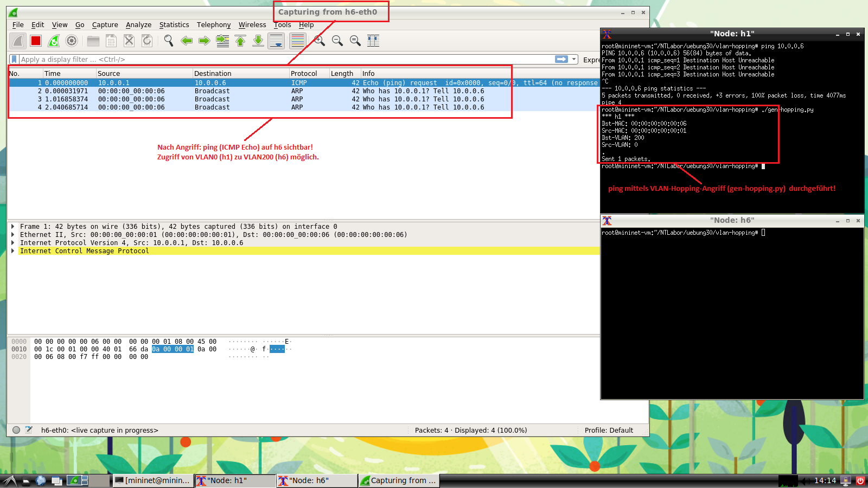This screenshot has height=488, width=868.
Task: Open the Telephony menu
Action: [x=213, y=25]
